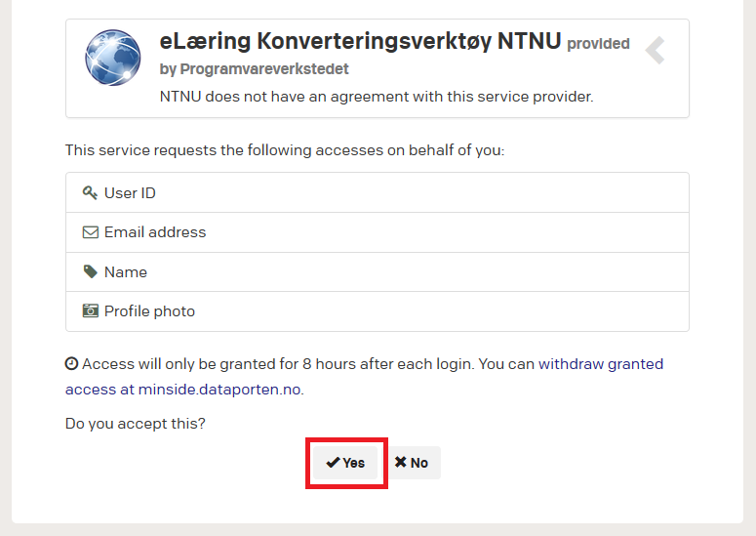This screenshot has height=536, width=756.
Task: Select the Email address access row
Action: point(378,232)
